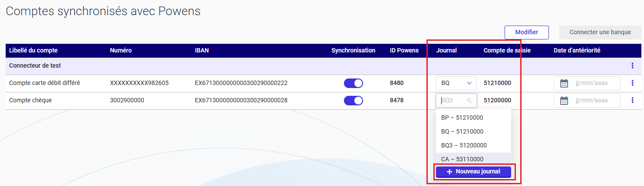Click the Connecteur de test group row
The width and height of the screenshot is (644, 186).
[324, 66]
